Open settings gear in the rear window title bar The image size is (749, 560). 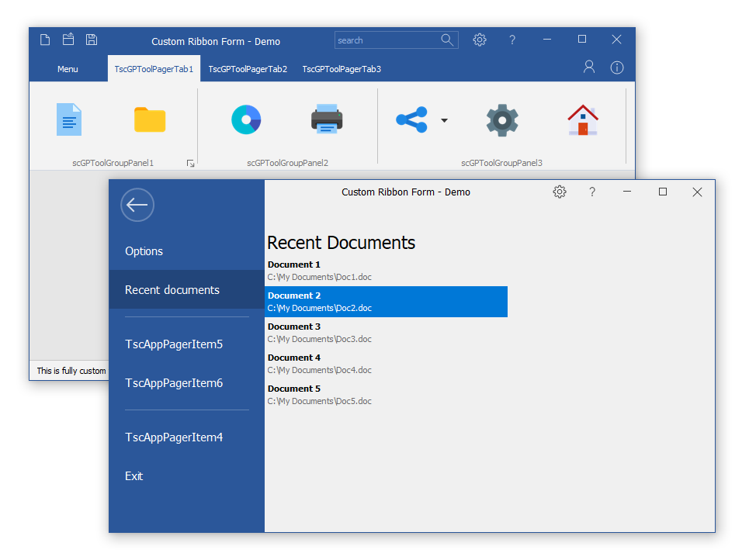(x=480, y=40)
